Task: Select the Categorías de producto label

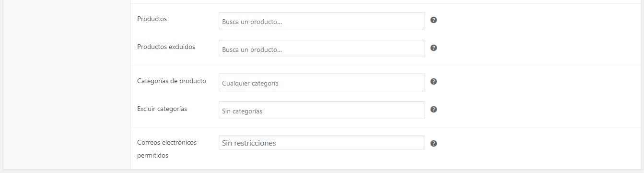Action: (172, 81)
